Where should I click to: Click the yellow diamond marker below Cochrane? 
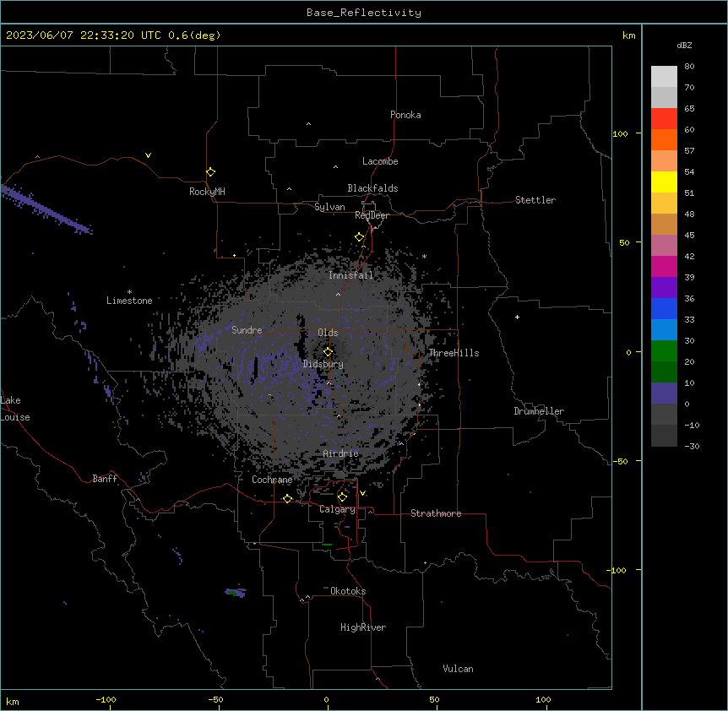(x=287, y=498)
